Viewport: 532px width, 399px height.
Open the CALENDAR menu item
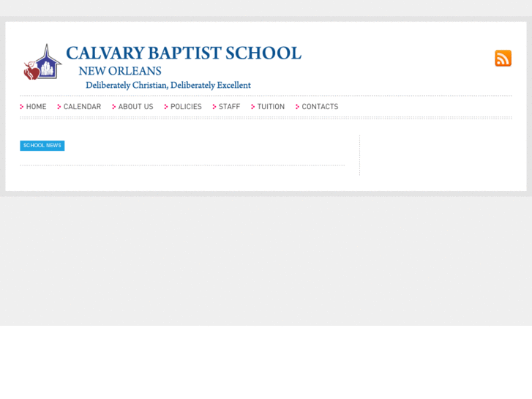(x=82, y=107)
